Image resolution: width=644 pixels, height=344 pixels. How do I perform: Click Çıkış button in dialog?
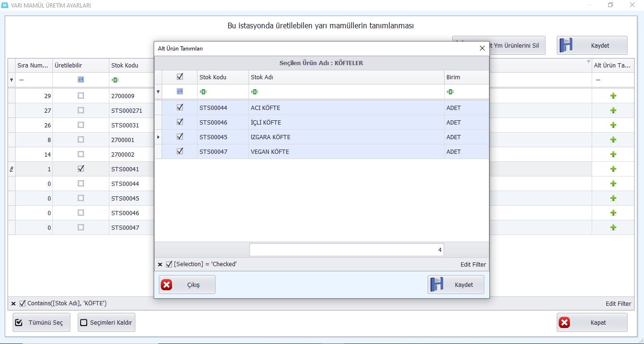(187, 285)
